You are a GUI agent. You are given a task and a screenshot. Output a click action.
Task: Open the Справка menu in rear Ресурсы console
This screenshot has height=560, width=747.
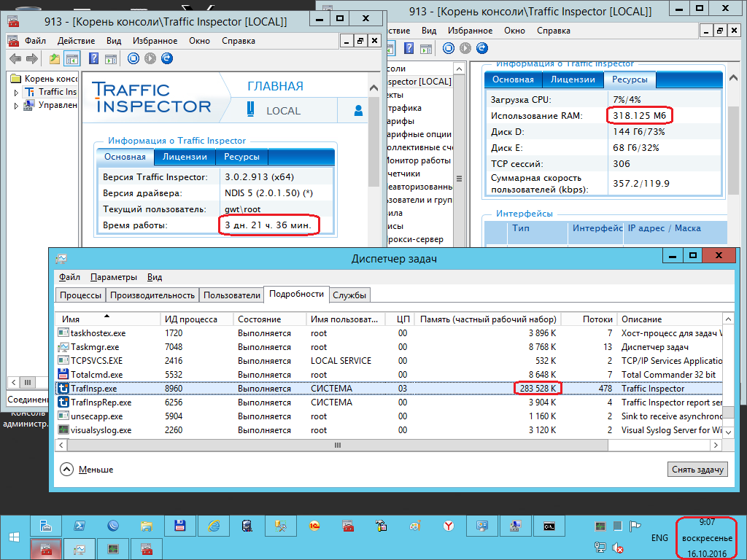point(554,31)
